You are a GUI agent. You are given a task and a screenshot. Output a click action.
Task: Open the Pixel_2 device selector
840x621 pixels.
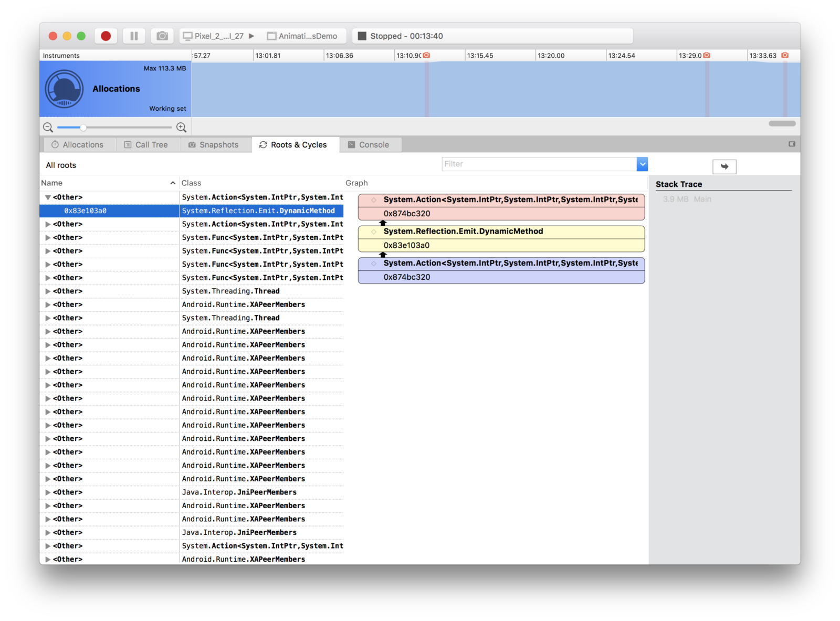pos(218,36)
